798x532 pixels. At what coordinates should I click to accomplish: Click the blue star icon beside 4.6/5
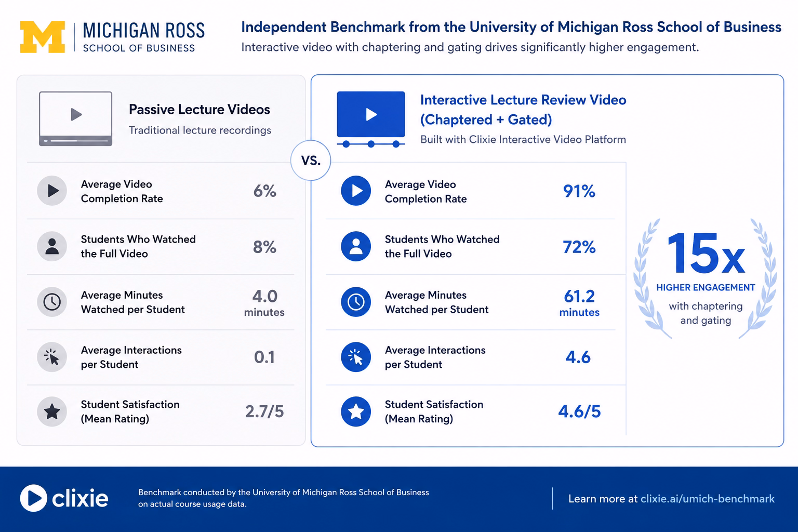tap(356, 411)
